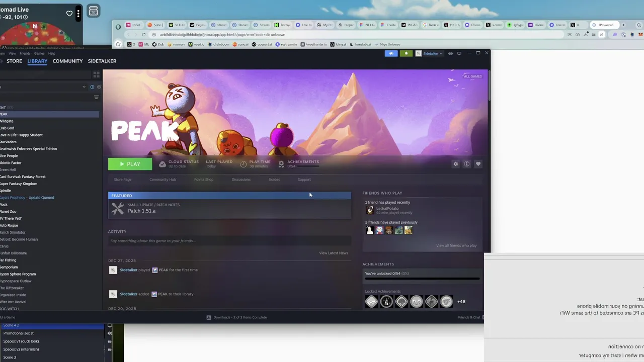Switch to the COMMUNITY tab
The width and height of the screenshot is (644, 362).
click(67, 61)
